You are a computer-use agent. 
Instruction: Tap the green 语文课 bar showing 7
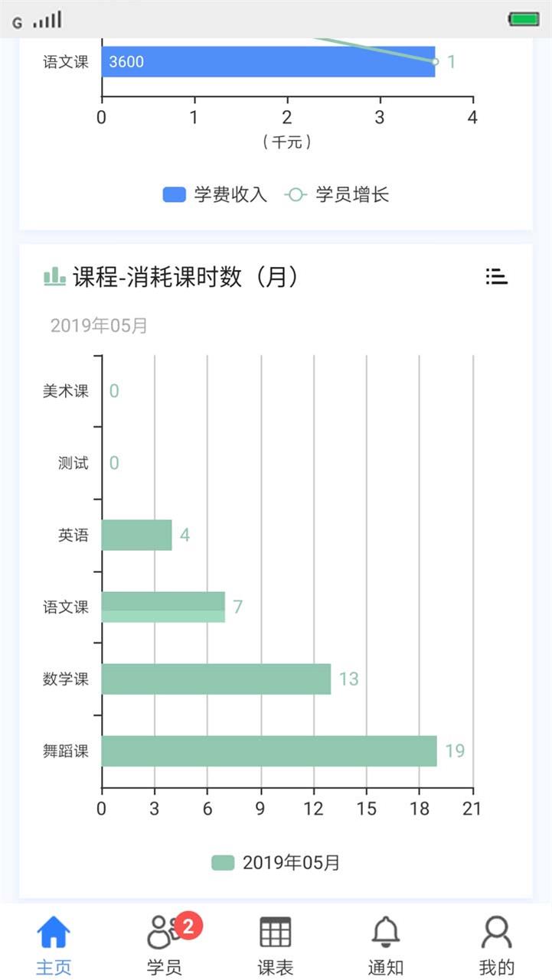pyautogui.click(x=163, y=607)
